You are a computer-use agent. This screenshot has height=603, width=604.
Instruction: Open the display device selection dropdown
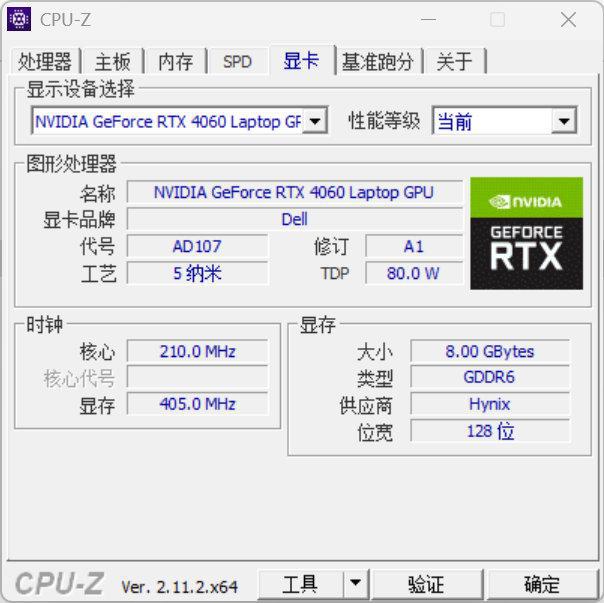[x=314, y=121]
